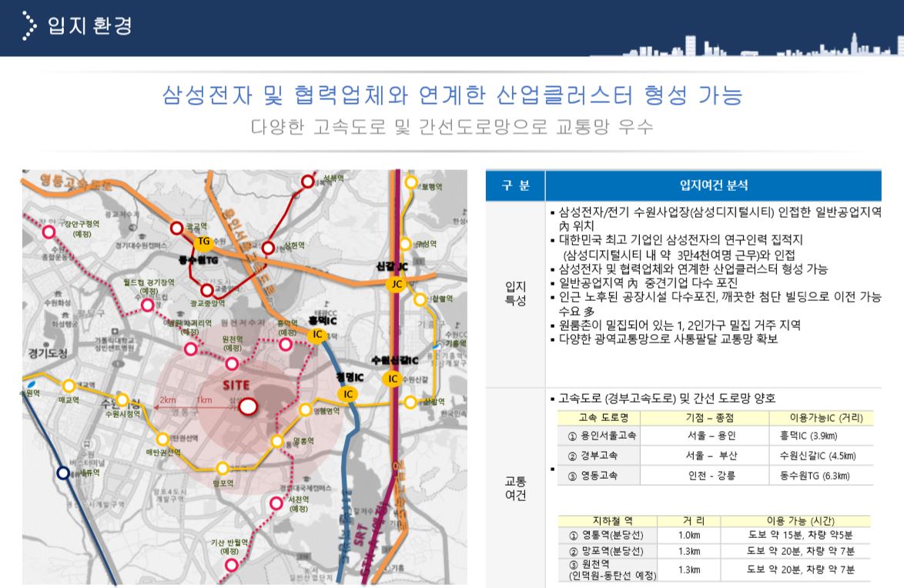Click the pink 장안구청역(예정) station circle
This screenshot has width=904, height=588.
(49, 232)
